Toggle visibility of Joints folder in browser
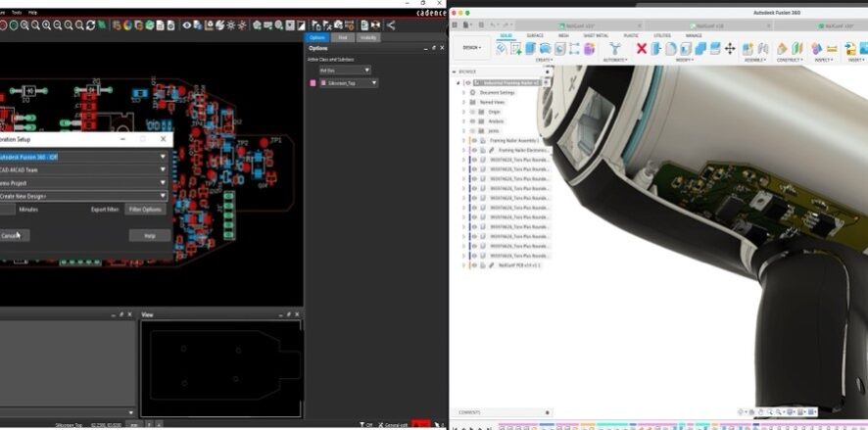Viewport: 868px width, 430px height. pos(473,131)
